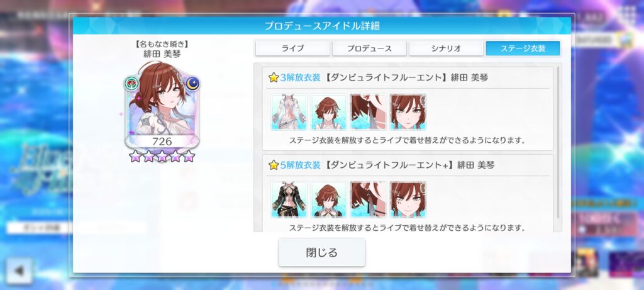Select the ステージ衣装 tab
This screenshot has height=290, width=644.
523,48
